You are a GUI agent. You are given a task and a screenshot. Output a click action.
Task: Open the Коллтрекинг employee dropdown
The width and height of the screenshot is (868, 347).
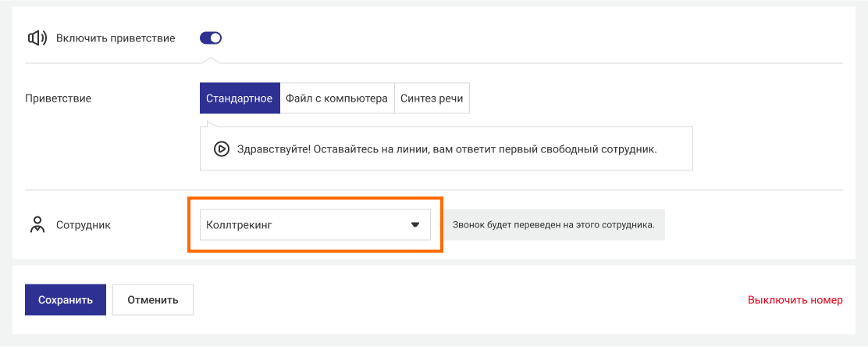point(315,225)
